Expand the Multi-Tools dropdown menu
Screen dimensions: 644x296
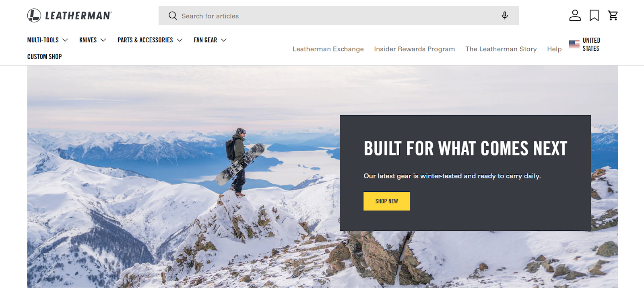pyautogui.click(x=47, y=40)
